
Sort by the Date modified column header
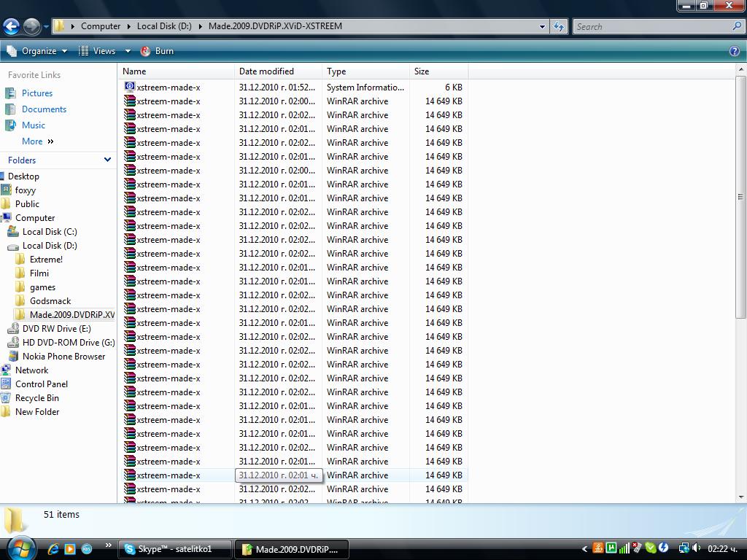point(278,71)
